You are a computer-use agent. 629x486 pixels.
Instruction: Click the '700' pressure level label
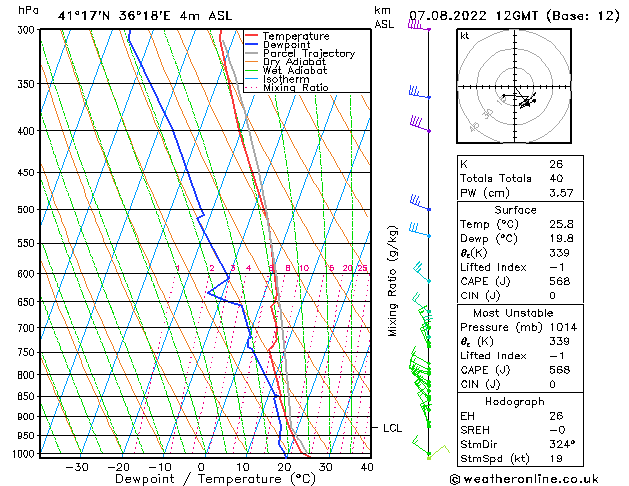28,328
